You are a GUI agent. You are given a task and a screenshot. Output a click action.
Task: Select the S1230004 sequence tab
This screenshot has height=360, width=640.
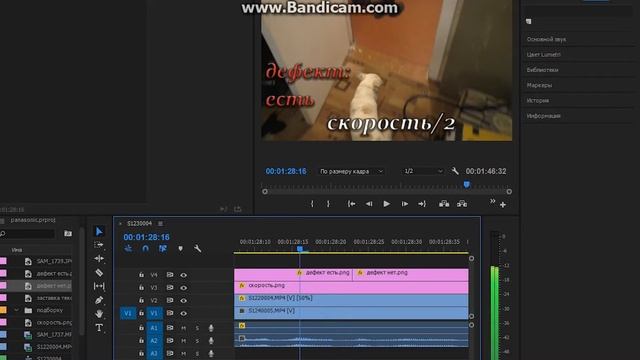(x=139, y=223)
